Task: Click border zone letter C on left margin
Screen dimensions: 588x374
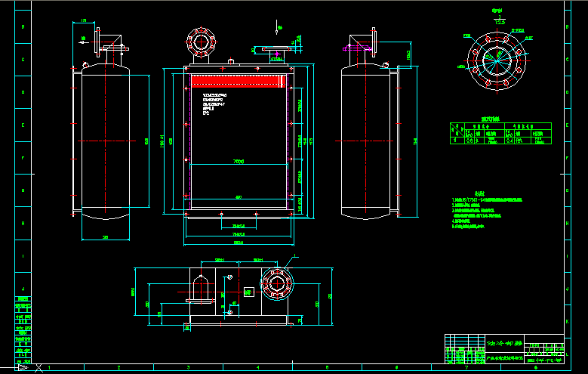Action: click(23, 59)
